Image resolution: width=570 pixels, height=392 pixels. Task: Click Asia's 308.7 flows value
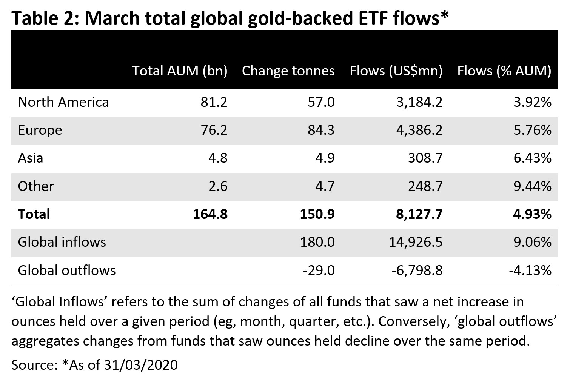(x=425, y=158)
